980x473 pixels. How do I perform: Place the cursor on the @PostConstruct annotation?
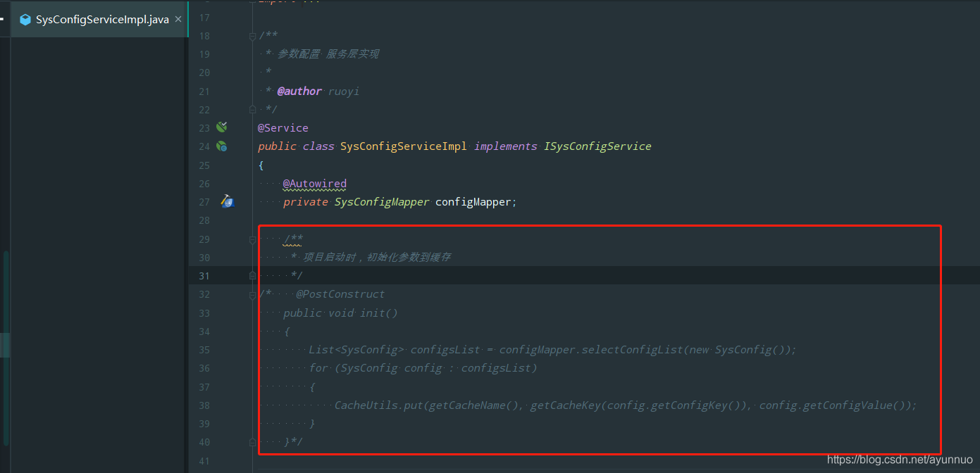(341, 294)
